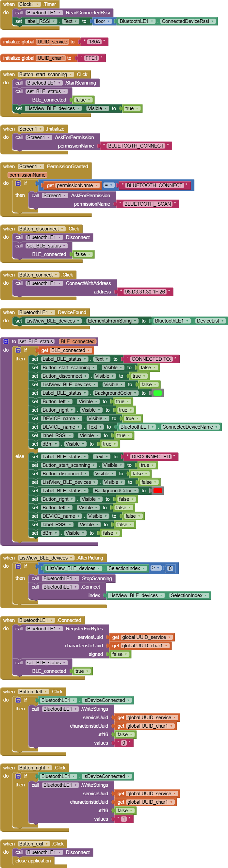Screen dimensions: 228x868
Task: Toggle BLE_connected true value in BluetoothLE1.Connected
Action: (81, 671)
